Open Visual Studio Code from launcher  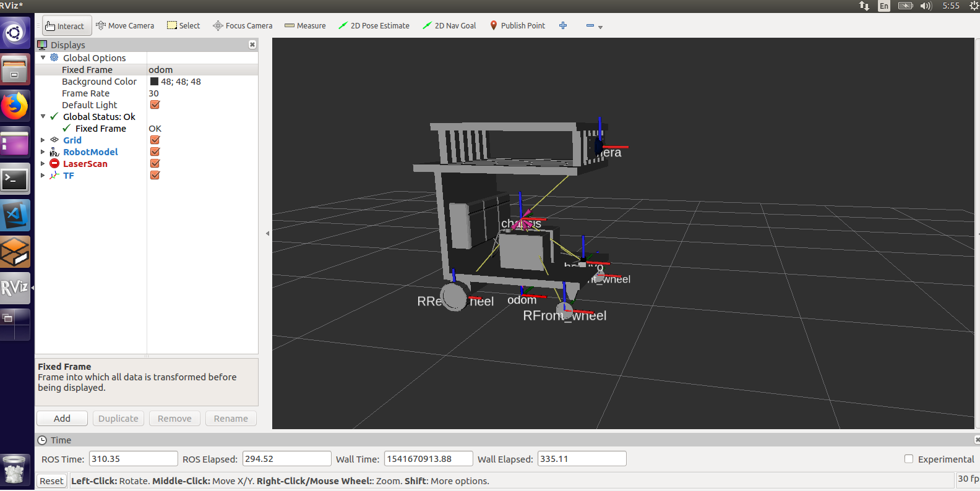pos(15,216)
